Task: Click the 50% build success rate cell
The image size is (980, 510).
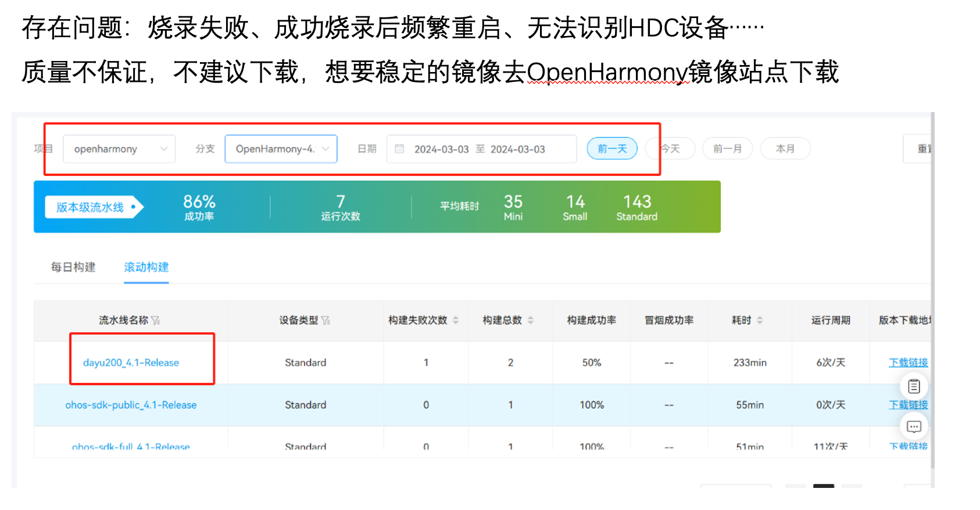Action: pyautogui.click(x=592, y=362)
